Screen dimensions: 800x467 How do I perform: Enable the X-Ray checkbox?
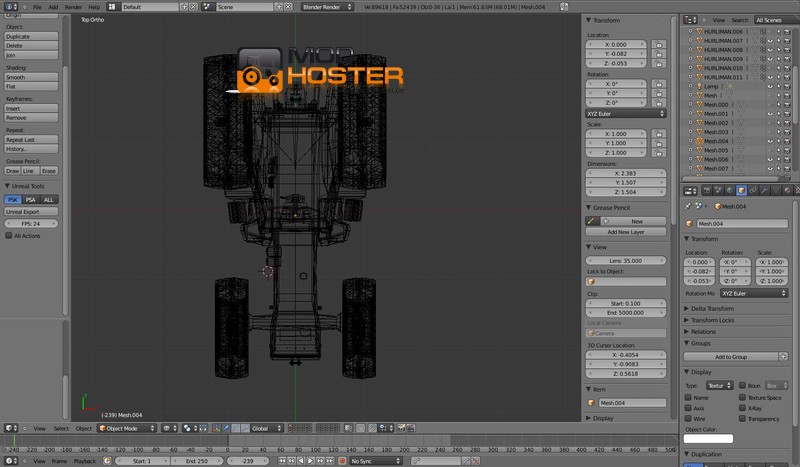pos(742,408)
